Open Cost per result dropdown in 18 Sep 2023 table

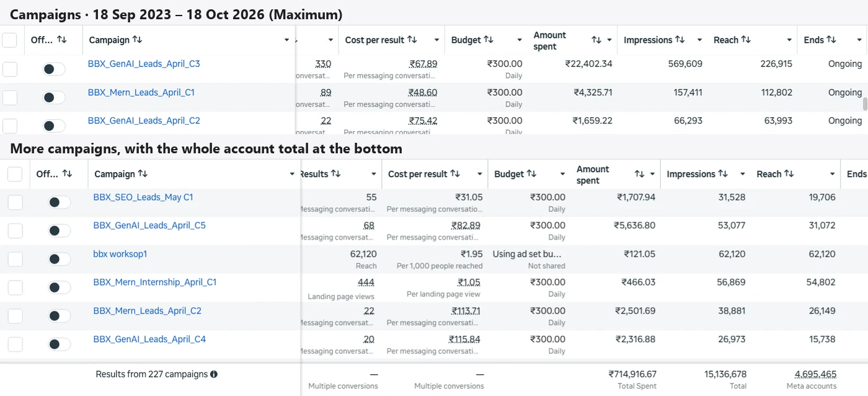click(436, 40)
